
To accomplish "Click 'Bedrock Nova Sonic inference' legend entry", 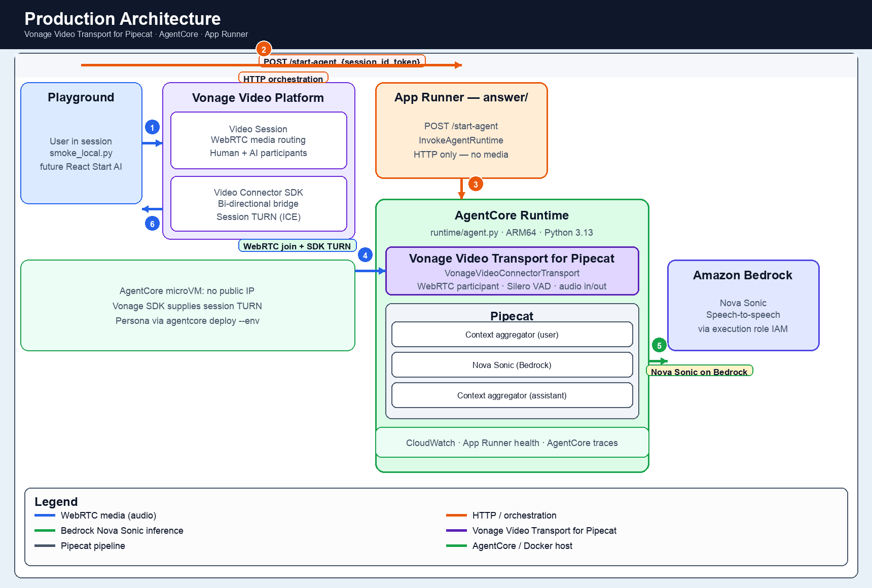I will [x=122, y=531].
